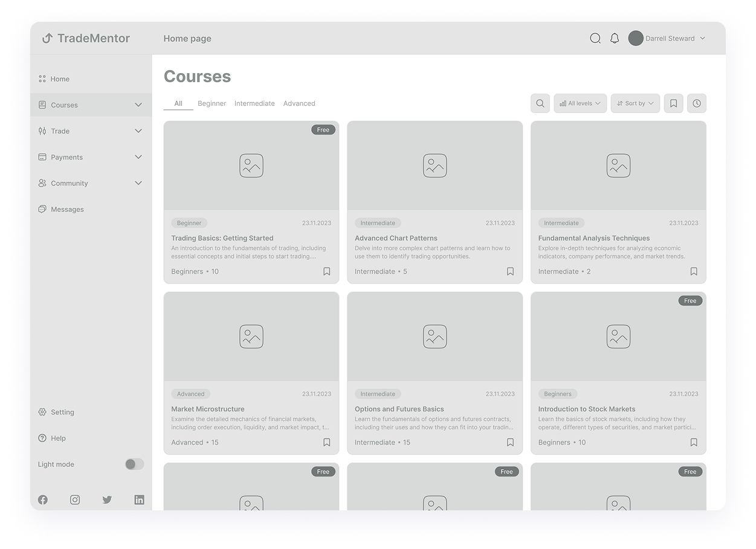Open Fundamental Analysis Techniques thumbnail image
The image size is (756, 549).
618,165
